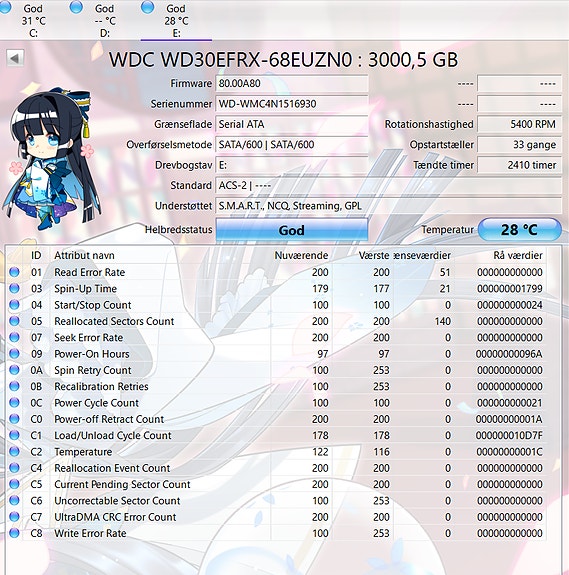Click status orb of Spin-Up Time row
This screenshot has height=575, width=569.
click(14, 288)
